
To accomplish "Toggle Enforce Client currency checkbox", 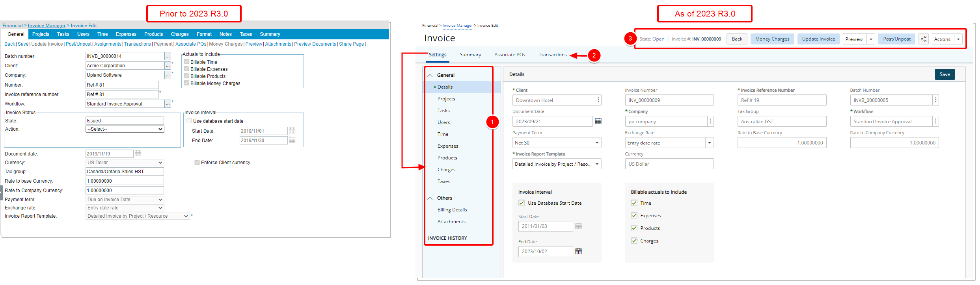I will pos(197,162).
